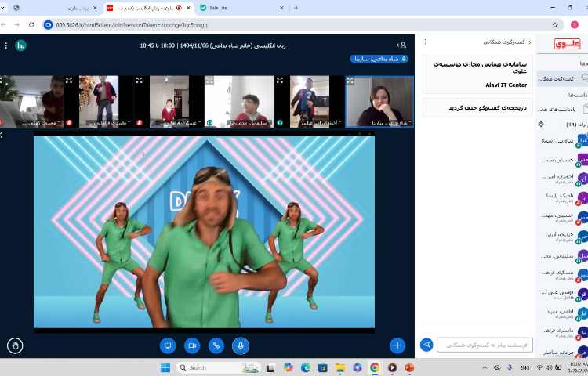Viewport: 588px width, 376px height.
Task: Expand the rightmost webcam to fullscreen
Action: [350, 80]
